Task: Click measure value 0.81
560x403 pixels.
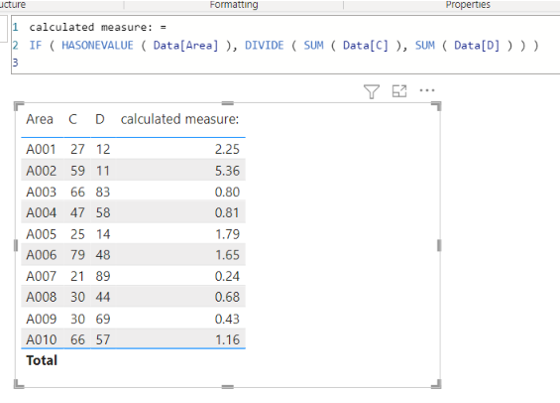Action: pyautogui.click(x=227, y=213)
